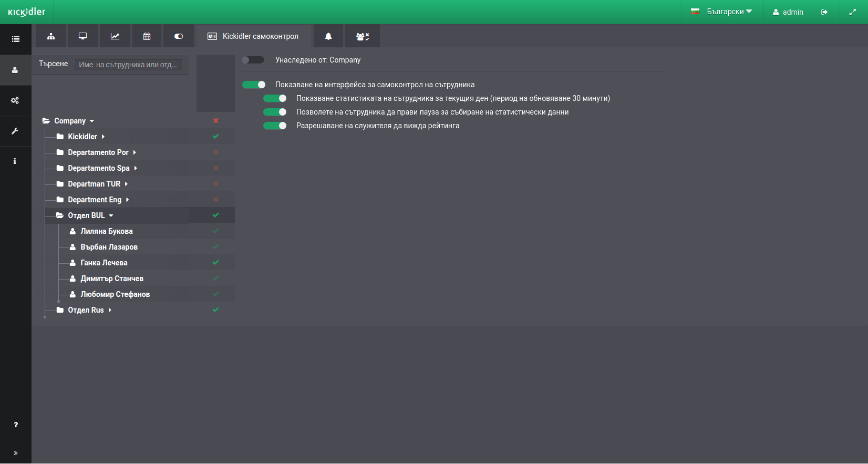
Task: Open the calendar schedule tab icon
Action: click(147, 36)
